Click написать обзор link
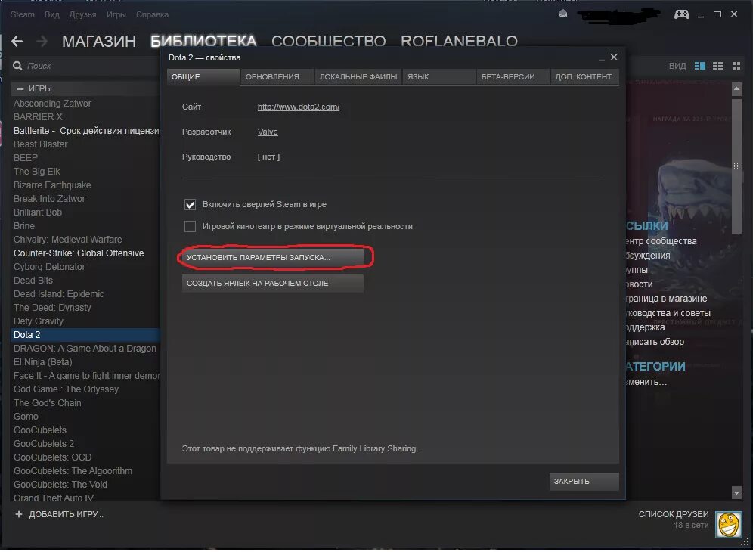756x552 pixels. pos(655,343)
